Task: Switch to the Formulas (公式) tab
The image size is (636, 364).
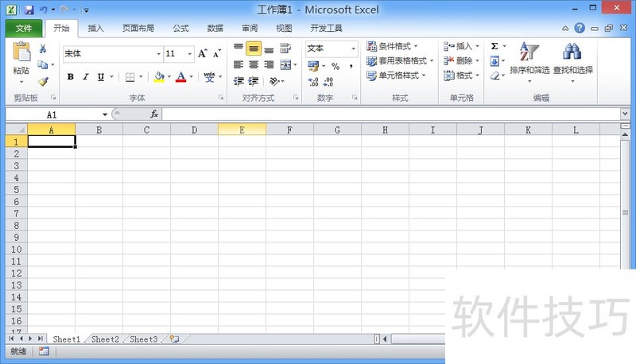Action: click(x=181, y=29)
